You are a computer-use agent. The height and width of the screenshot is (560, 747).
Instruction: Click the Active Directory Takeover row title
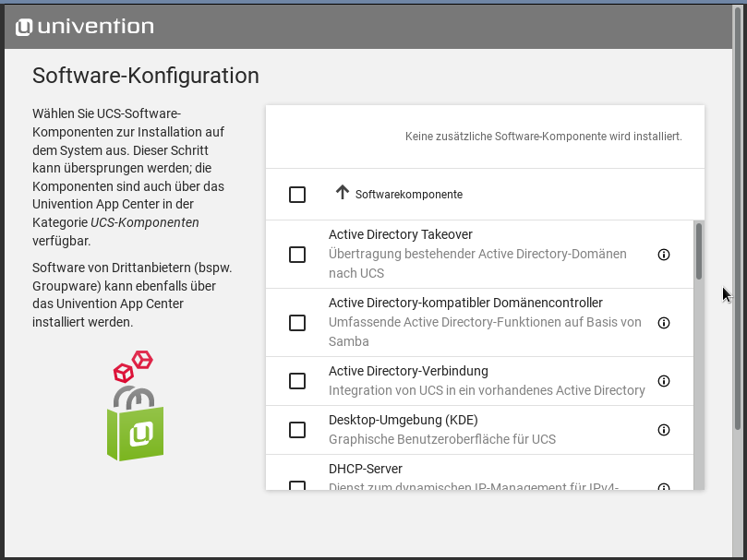point(400,235)
